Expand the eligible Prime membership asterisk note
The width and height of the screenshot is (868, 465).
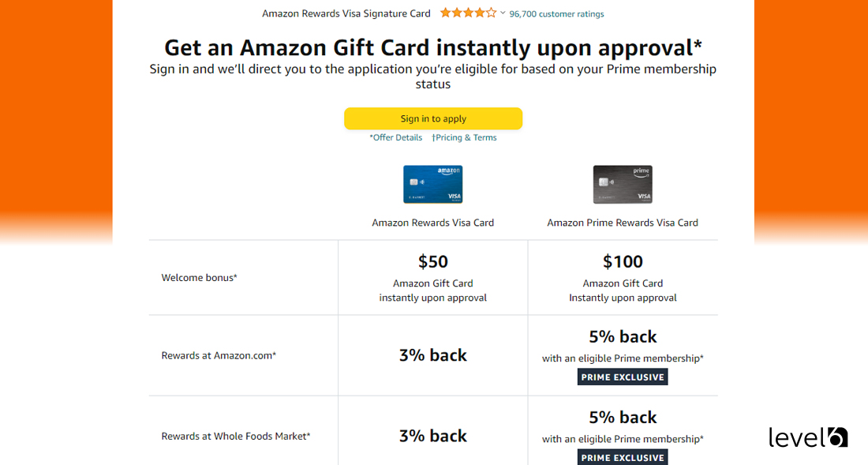coord(702,358)
